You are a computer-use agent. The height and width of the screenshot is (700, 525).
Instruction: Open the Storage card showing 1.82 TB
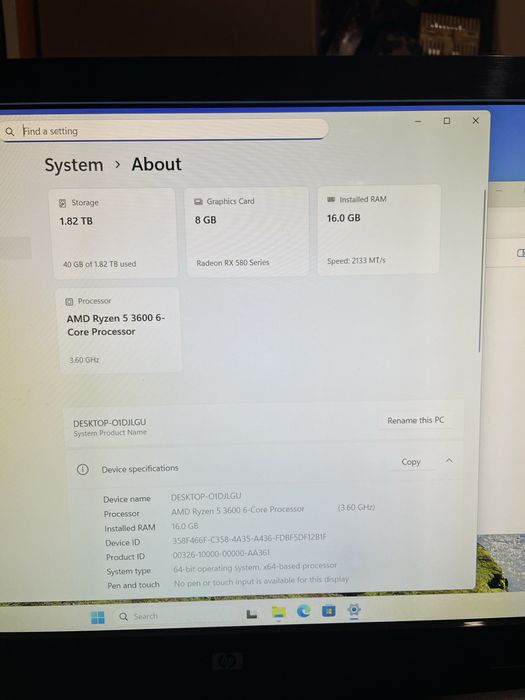[x=116, y=233]
